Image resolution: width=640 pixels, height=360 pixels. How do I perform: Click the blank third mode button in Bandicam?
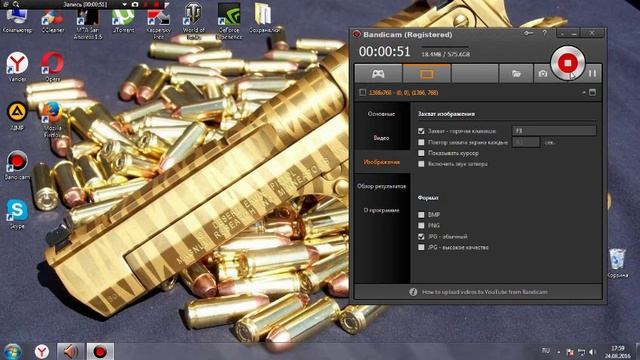475,74
